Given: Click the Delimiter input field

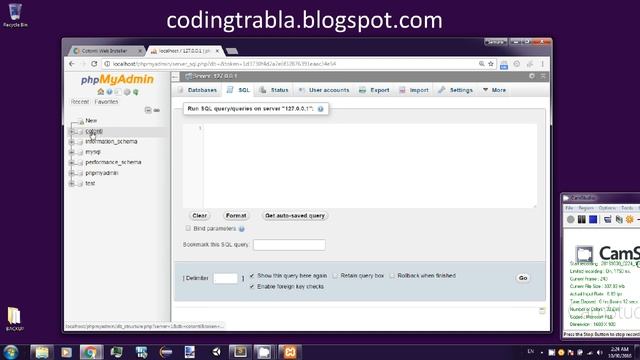Looking at the screenshot, I should coord(225,278).
